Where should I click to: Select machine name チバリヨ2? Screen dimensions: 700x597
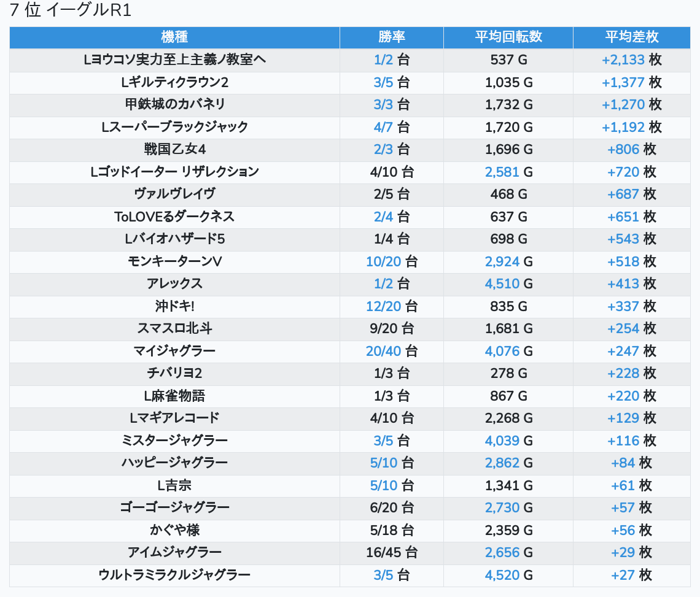point(174,374)
